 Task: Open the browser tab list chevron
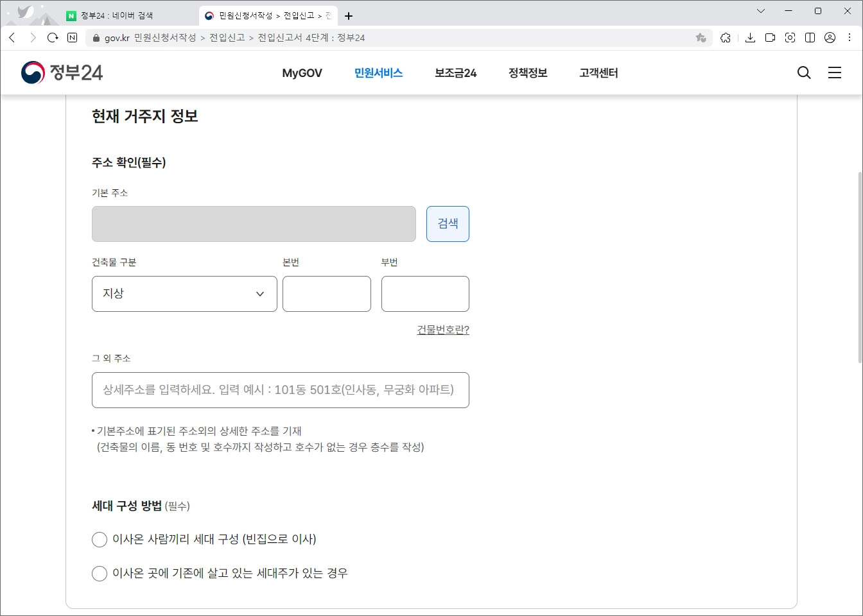(x=761, y=11)
